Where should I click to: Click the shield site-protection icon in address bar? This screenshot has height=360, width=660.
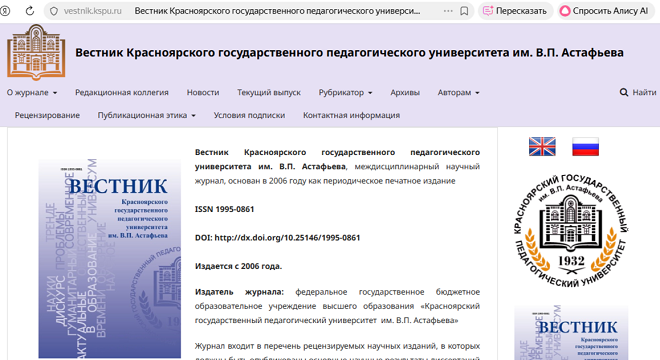(54, 11)
